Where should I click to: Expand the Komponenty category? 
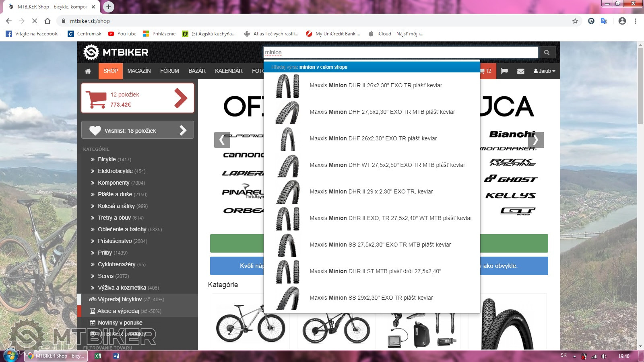(x=114, y=183)
